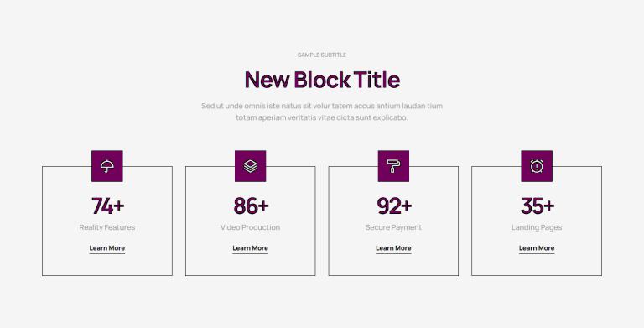
Task: Click the SAMPLE SUBTITLE text
Action: (x=322, y=55)
